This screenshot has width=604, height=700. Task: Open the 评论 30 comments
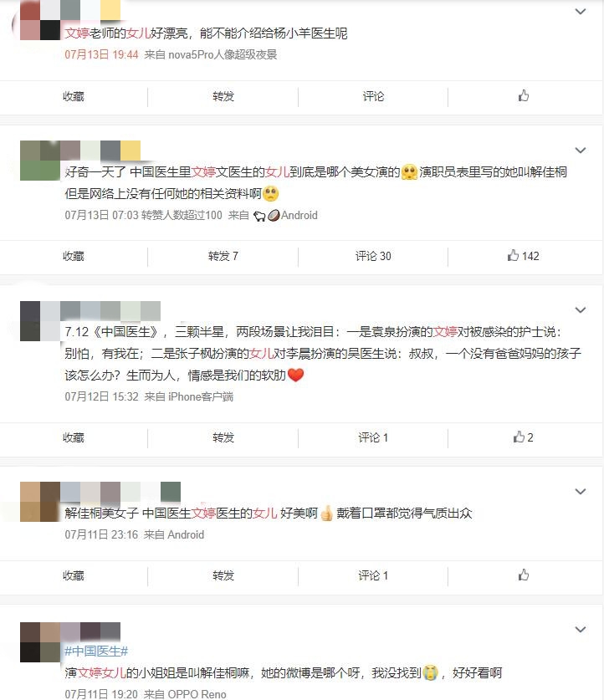[x=373, y=256]
